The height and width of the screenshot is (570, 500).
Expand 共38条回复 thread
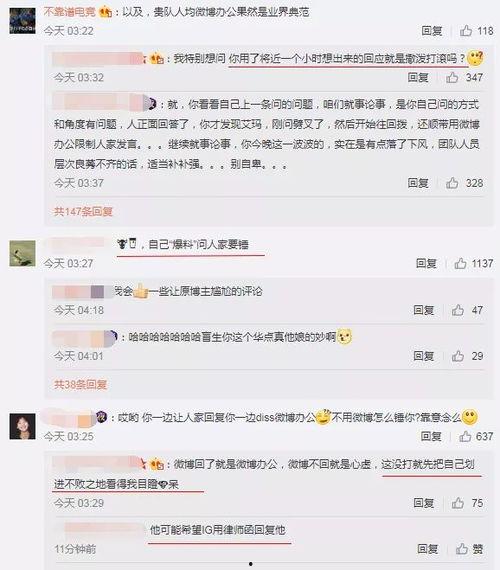tap(80, 384)
